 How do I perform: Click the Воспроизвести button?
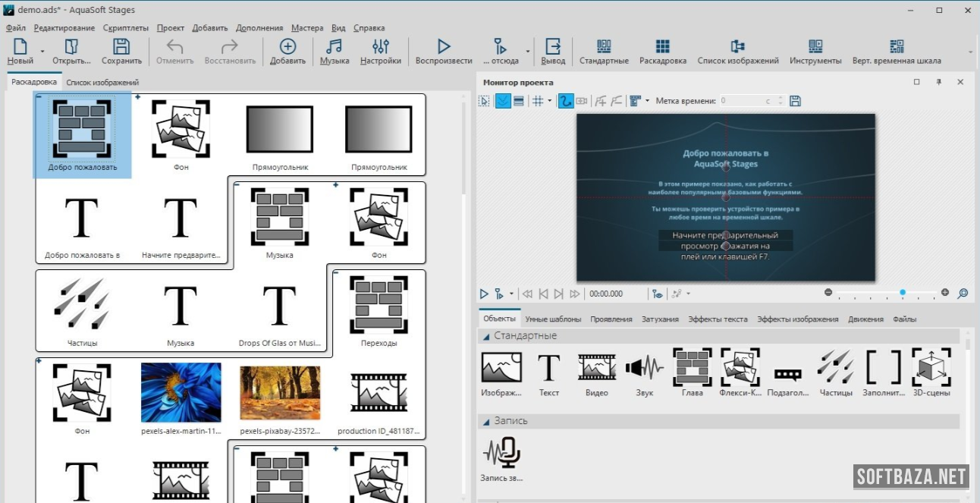coord(444,50)
